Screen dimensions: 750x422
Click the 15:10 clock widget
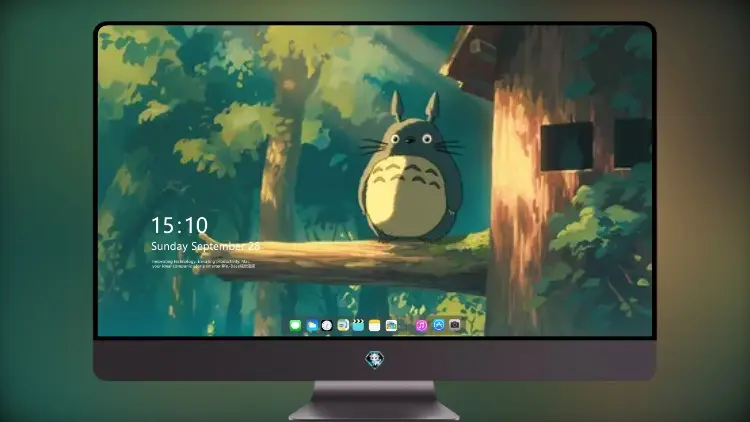[179, 225]
